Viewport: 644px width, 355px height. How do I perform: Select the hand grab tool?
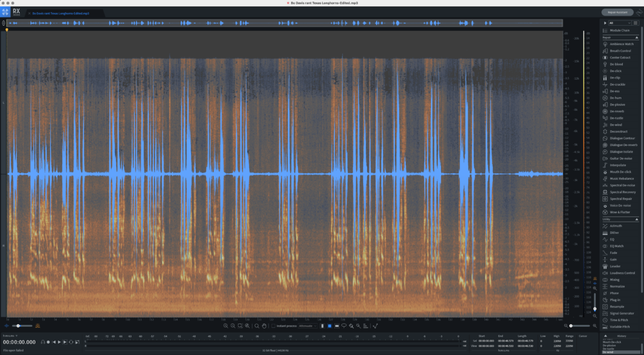tap(264, 326)
